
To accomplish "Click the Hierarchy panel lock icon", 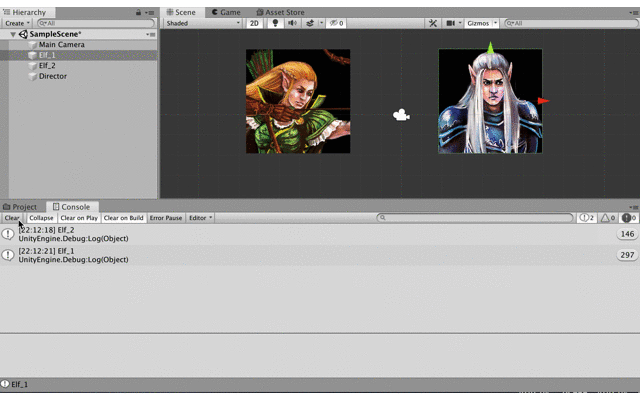I will click(137, 13).
